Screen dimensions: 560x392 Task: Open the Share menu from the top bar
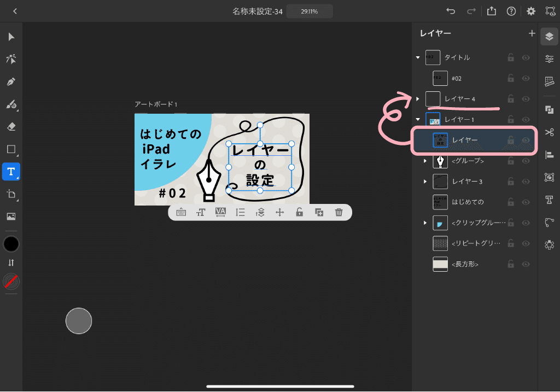tap(491, 10)
